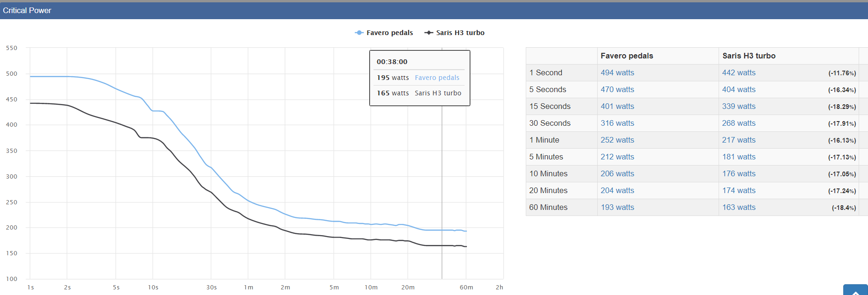Click the 30s x-axis label

click(212, 288)
